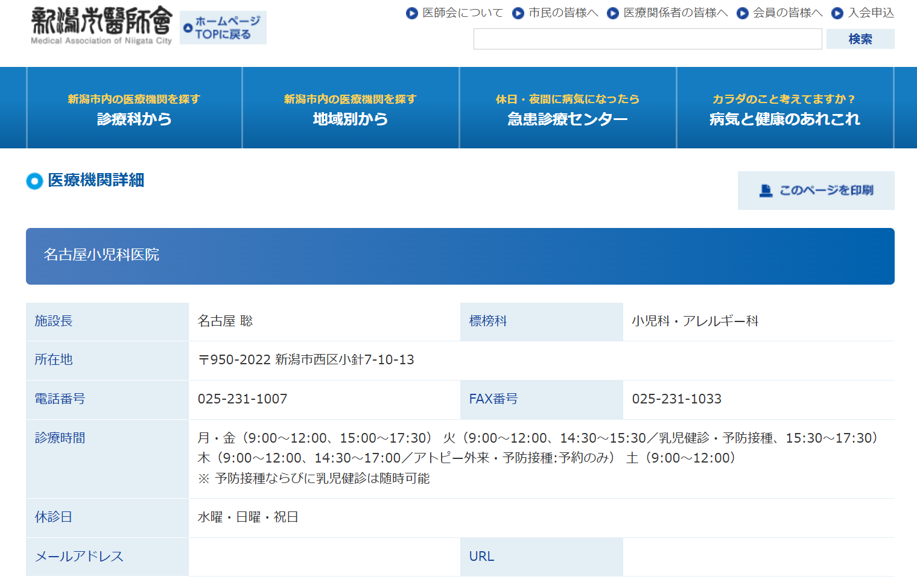Click the 水曜・日曜・祝日 value

pos(248,517)
